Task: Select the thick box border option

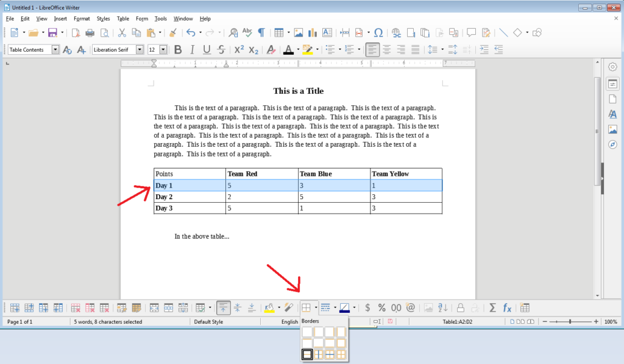Action: click(x=307, y=354)
